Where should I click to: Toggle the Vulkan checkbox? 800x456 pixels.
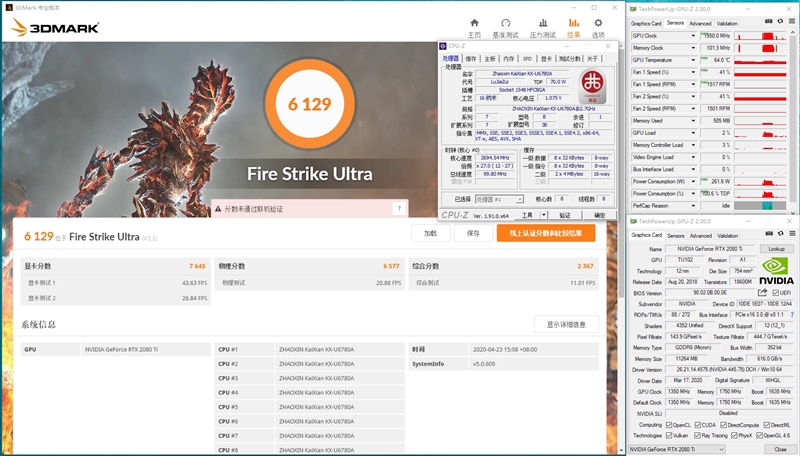point(669,436)
